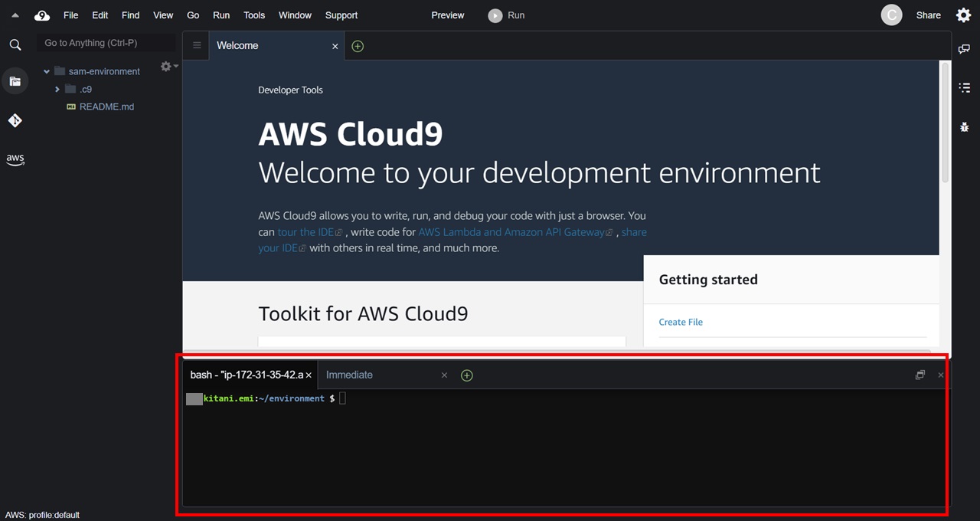Open the user avatar C icon
980x521 pixels.
pyautogui.click(x=891, y=15)
